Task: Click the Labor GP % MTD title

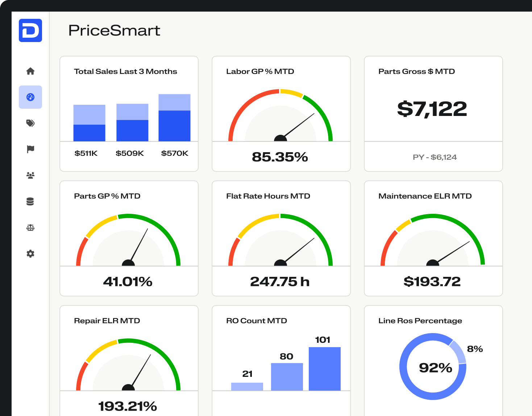Action: [x=260, y=71]
